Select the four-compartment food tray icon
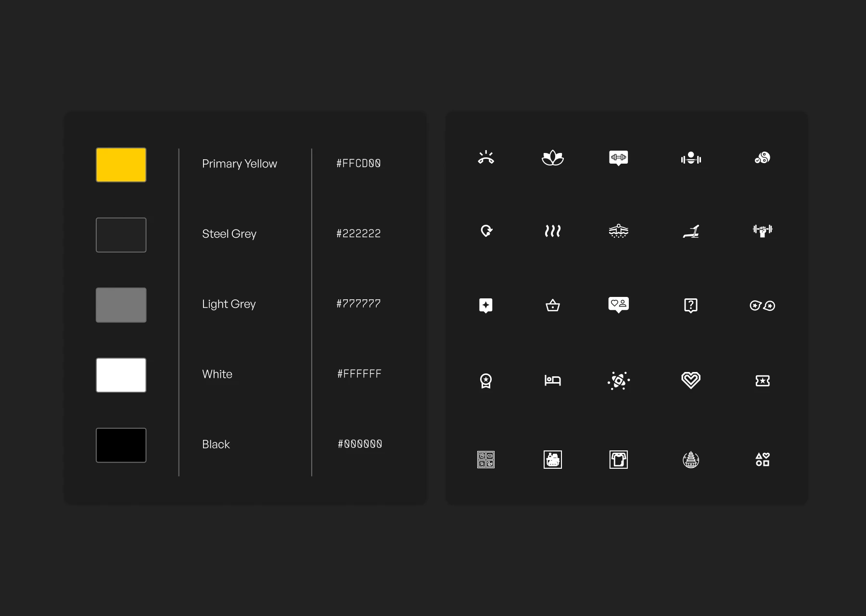This screenshot has height=616, width=866. (486, 460)
